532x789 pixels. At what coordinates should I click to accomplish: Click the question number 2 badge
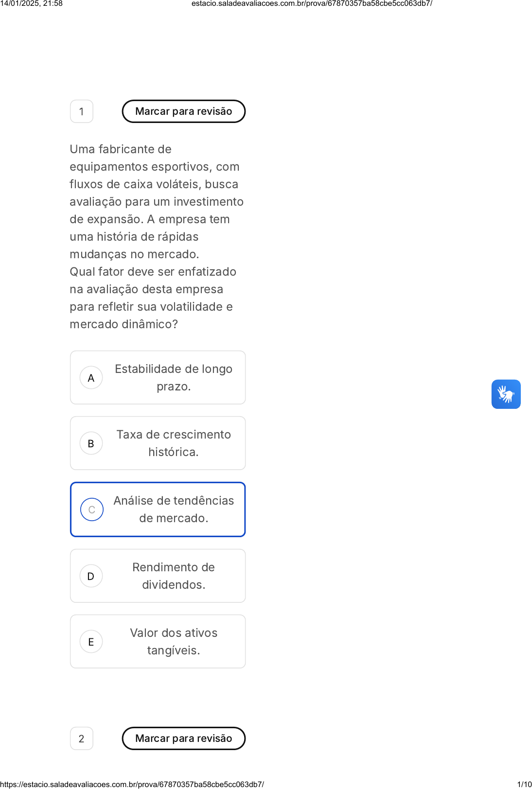click(82, 738)
